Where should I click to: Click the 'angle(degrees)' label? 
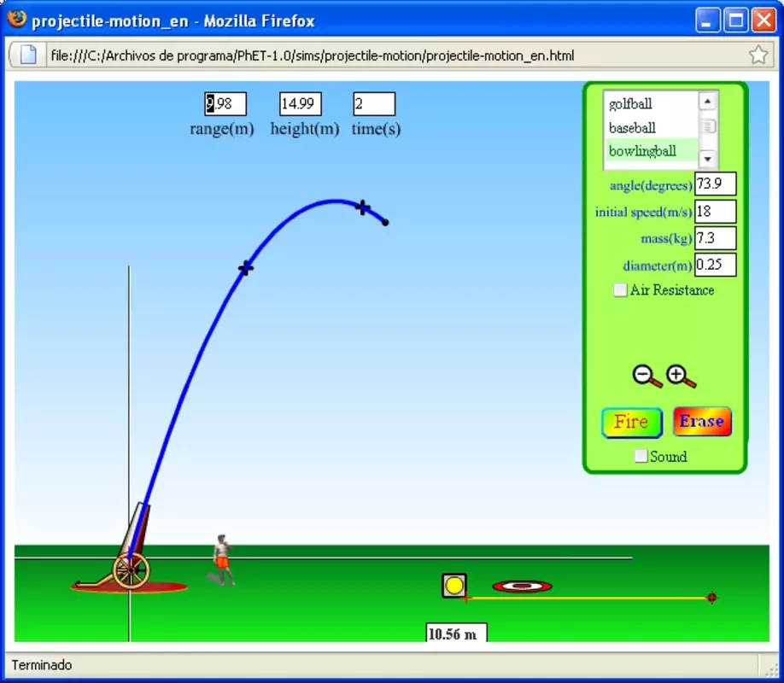click(651, 185)
